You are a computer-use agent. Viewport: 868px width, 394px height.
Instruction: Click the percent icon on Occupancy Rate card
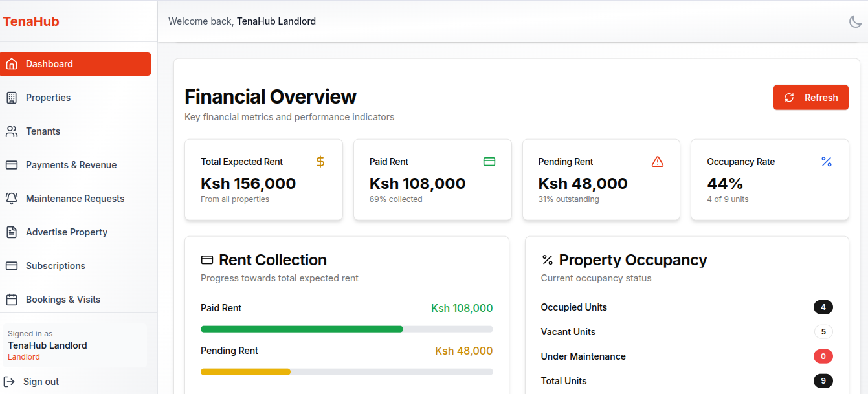click(826, 161)
